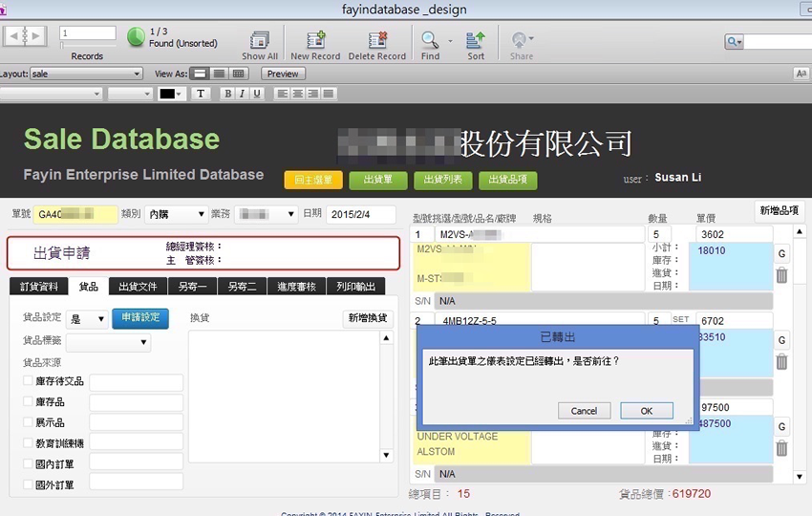This screenshot has height=516, width=812.
Task: Click the Aa formatting bar icon
Action: [801, 74]
